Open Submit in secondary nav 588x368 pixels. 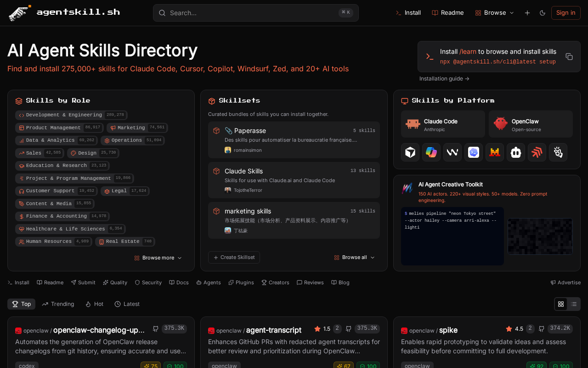click(x=83, y=282)
